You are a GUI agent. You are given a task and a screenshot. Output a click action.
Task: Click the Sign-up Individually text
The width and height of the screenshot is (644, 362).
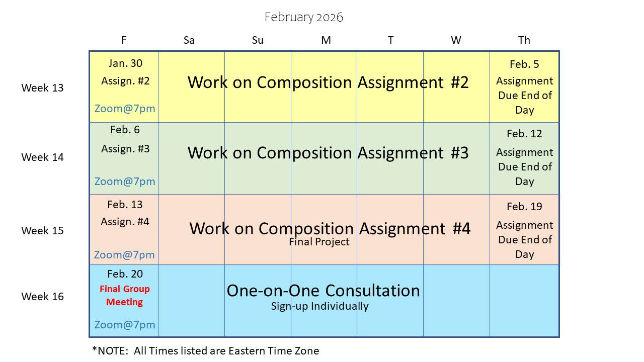click(x=320, y=306)
